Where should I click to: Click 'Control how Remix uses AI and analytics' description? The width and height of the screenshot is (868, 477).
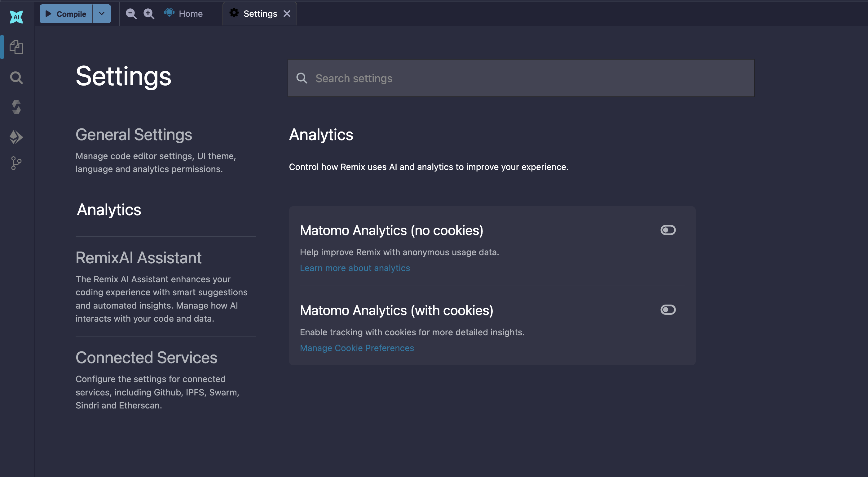pyautogui.click(x=429, y=167)
